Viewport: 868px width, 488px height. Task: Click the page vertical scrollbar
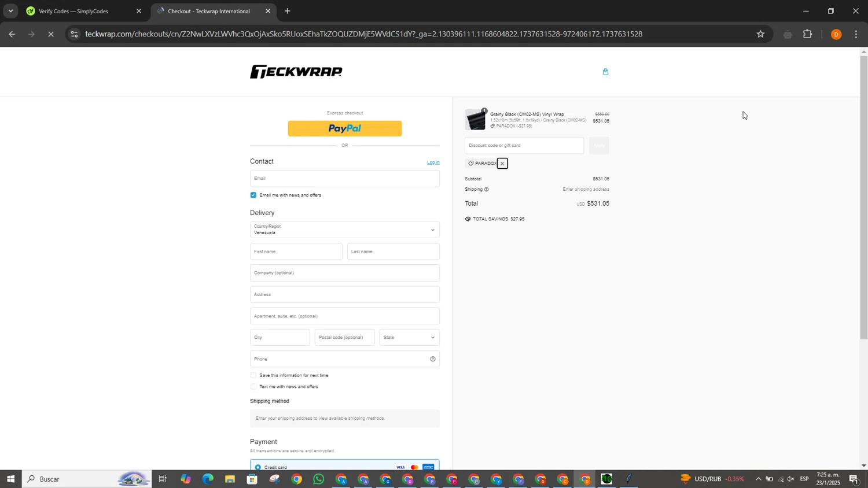(x=863, y=197)
